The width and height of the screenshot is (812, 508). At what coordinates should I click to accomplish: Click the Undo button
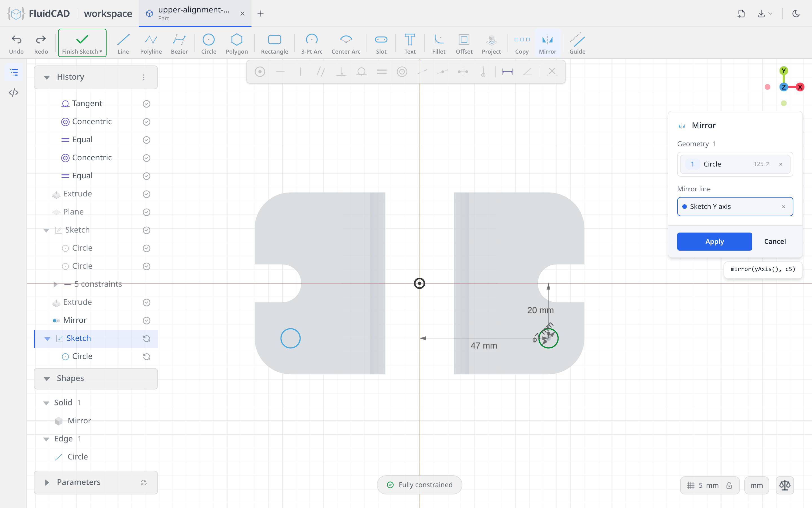click(x=16, y=44)
